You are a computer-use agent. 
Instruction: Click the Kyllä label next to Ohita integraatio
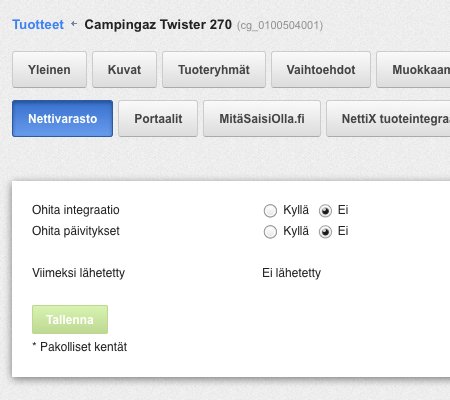coord(296,210)
